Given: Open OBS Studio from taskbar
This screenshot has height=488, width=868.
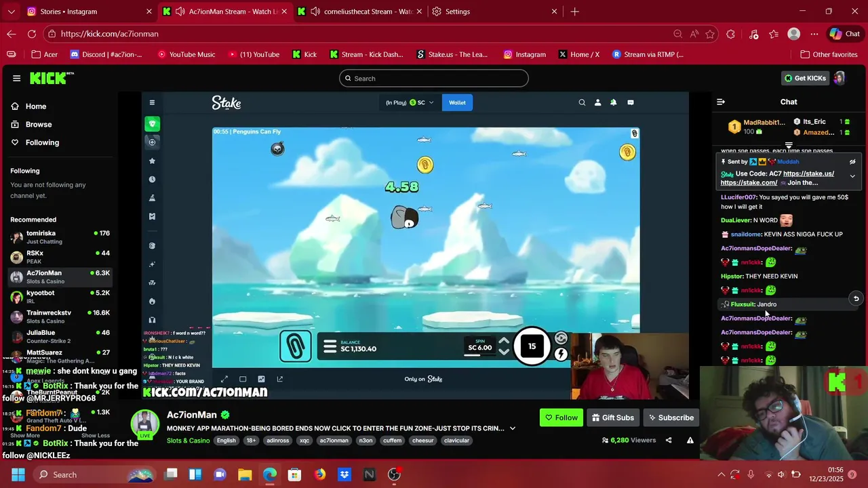Looking at the screenshot, I should (x=394, y=474).
